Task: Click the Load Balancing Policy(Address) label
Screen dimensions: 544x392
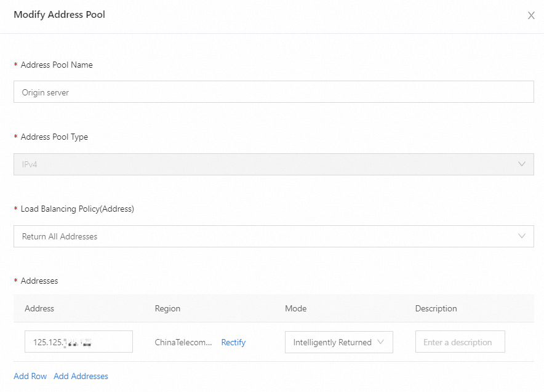Action: (x=77, y=209)
